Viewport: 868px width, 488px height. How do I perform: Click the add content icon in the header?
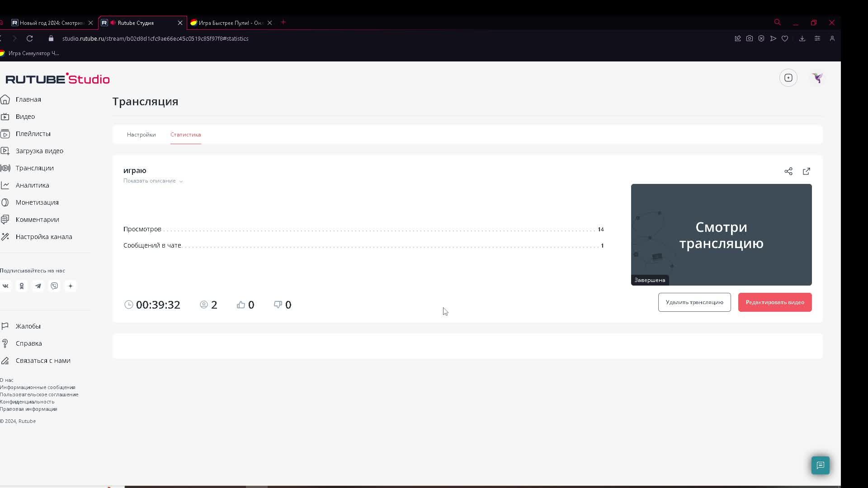[788, 78]
